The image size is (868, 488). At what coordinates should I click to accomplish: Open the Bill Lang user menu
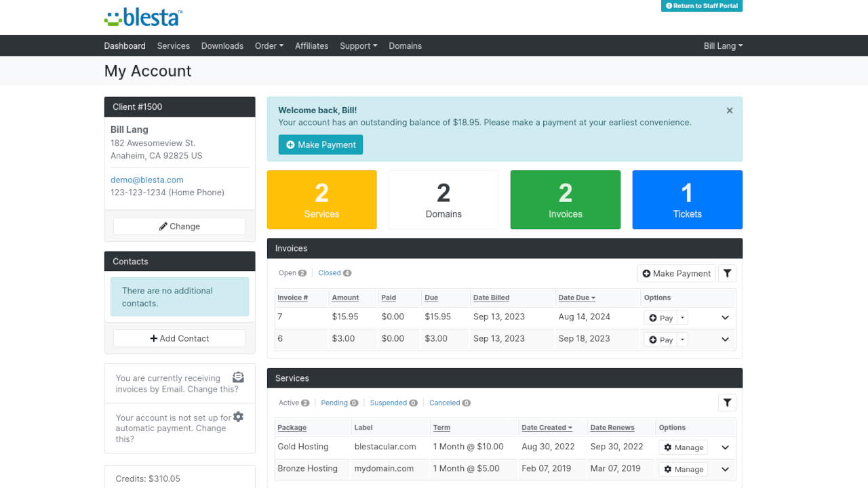point(723,46)
